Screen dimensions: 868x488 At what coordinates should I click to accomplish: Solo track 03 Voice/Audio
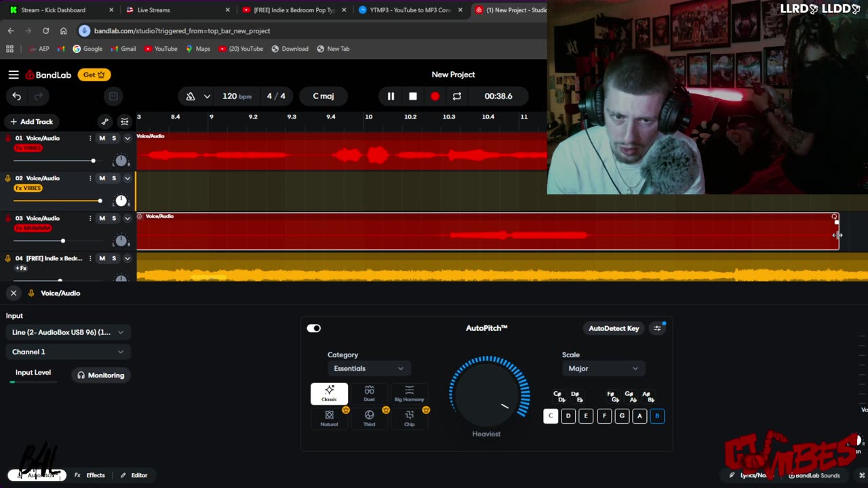point(114,218)
